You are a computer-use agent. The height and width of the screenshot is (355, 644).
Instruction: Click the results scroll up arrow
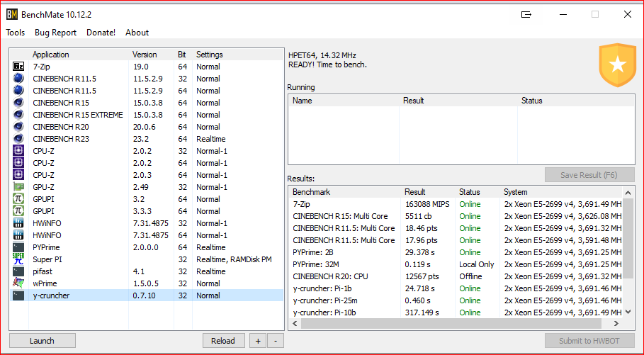point(628,193)
